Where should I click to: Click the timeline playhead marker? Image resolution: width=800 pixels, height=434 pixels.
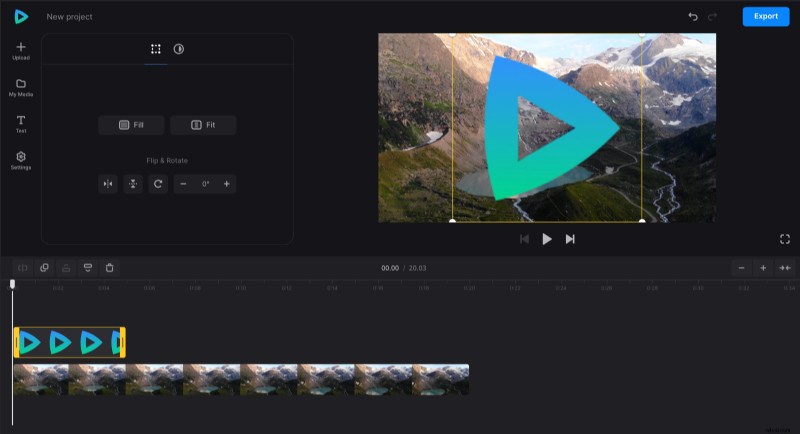point(12,284)
